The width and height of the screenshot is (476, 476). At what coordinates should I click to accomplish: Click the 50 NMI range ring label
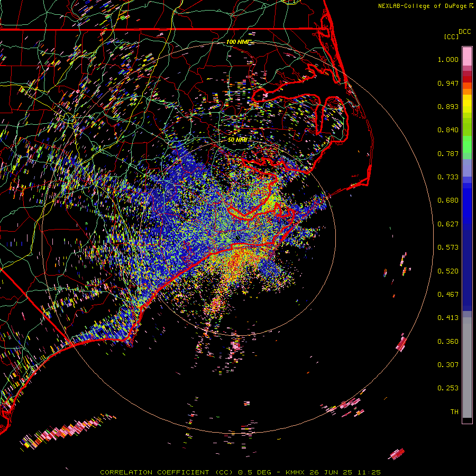coord(237,140)
